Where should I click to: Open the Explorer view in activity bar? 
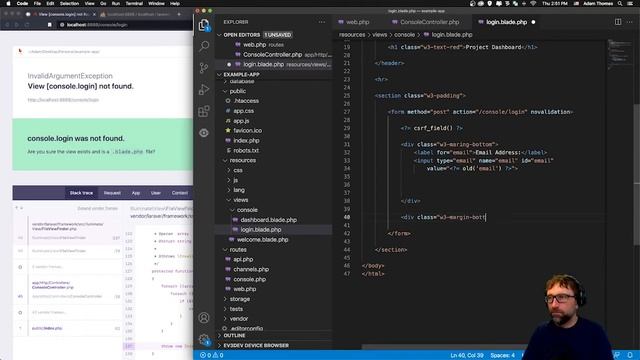[x=204, y=25]
